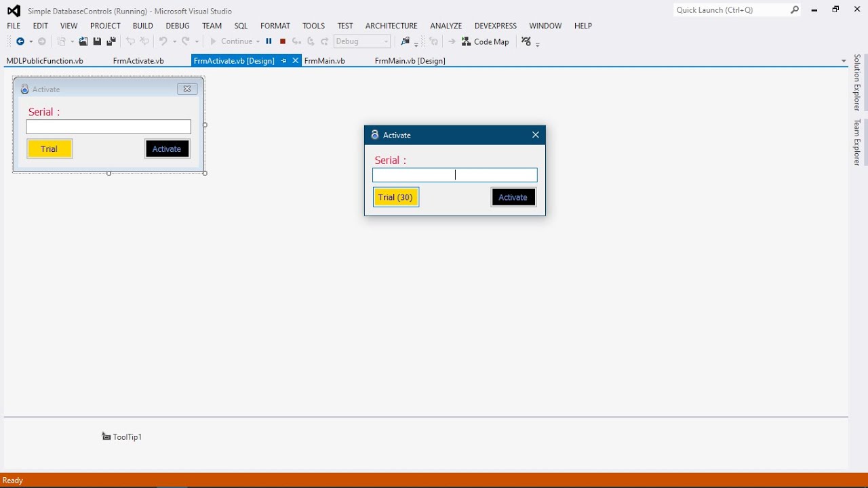Click the Navigate Backward arrow icon
Image resolution: width=868 pixels, height=488 pixels.
[20, 41]
